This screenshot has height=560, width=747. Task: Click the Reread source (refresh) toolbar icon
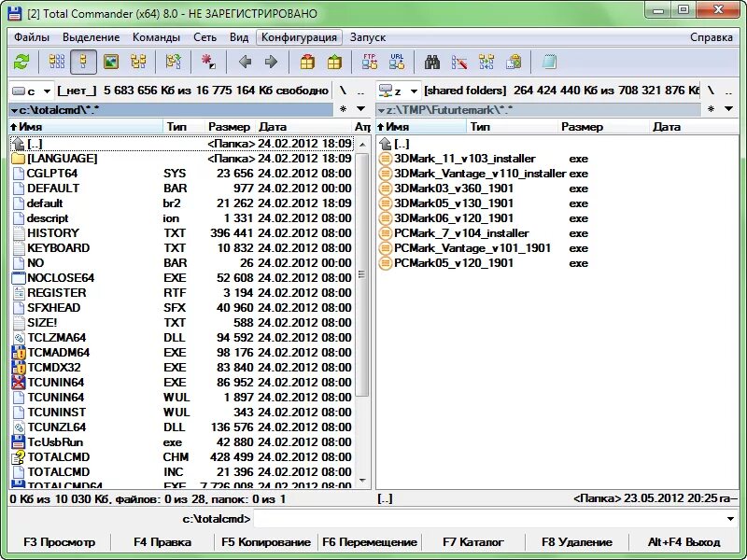(21, 62)
